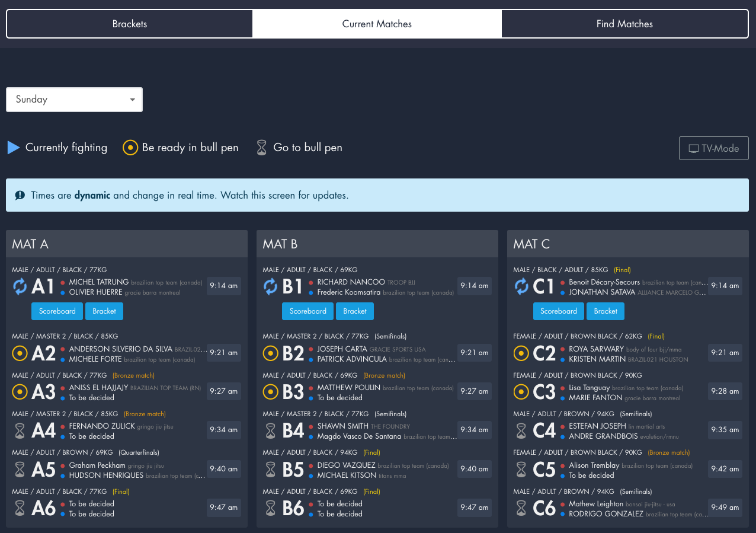Click the dropdown arrow on the day picker
This screenshot has width=756, height=533.
pos(132,99)
